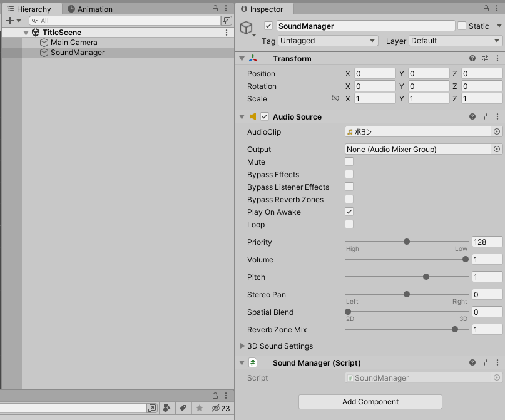The height and width of the screenshot is (420, 505).
Task: Open TitleScene options kebab menu
Action: 227,33
